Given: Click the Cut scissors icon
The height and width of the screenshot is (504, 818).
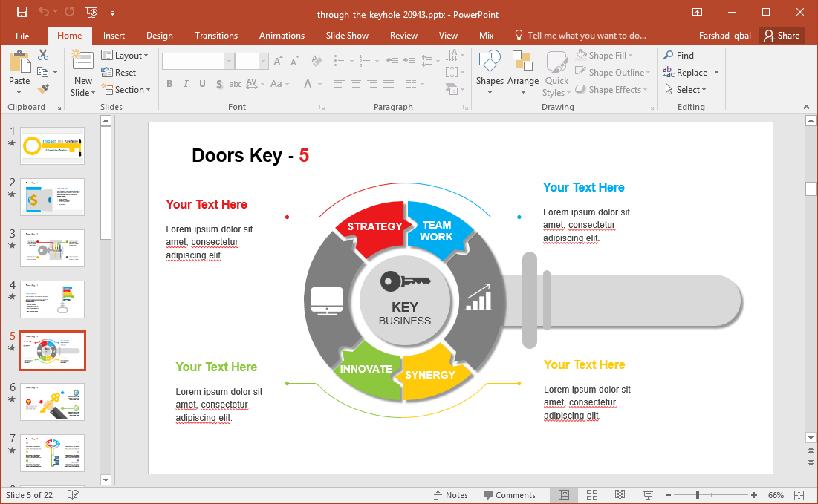Looking at the screenshot, I should click(x=43, y=55).
